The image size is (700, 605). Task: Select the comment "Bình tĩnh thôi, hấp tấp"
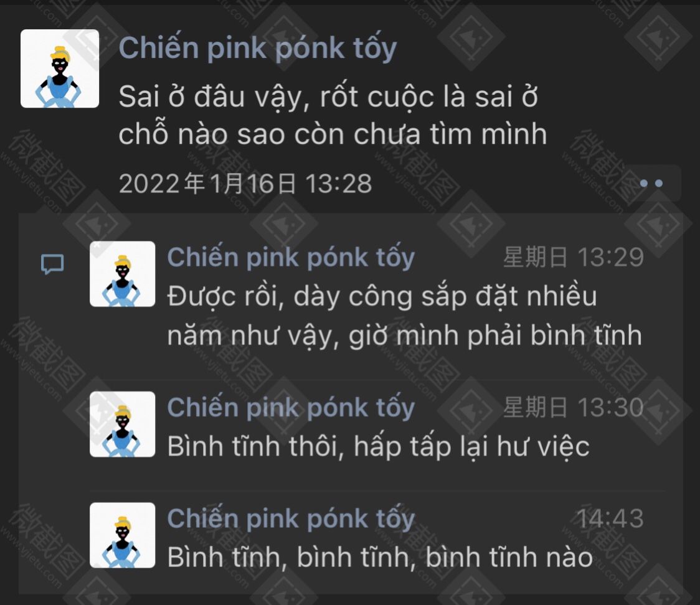(x=378, y=447)
